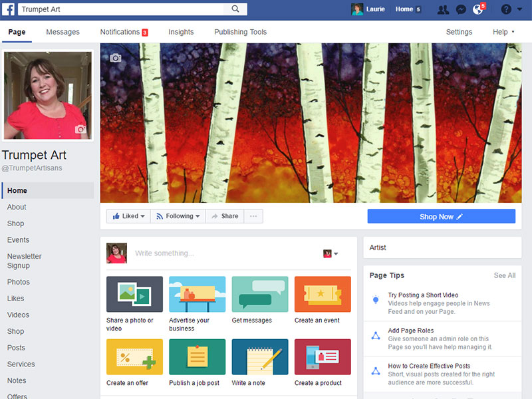The image size is (532, 399).
Task: Click the Share button
Action: (225, 216)
